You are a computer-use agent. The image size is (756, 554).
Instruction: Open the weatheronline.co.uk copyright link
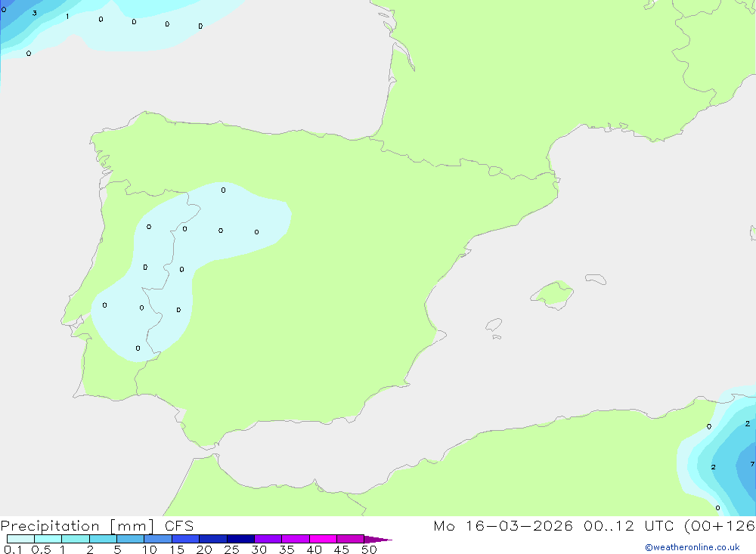pyautogui.click(x=692, y=547)
